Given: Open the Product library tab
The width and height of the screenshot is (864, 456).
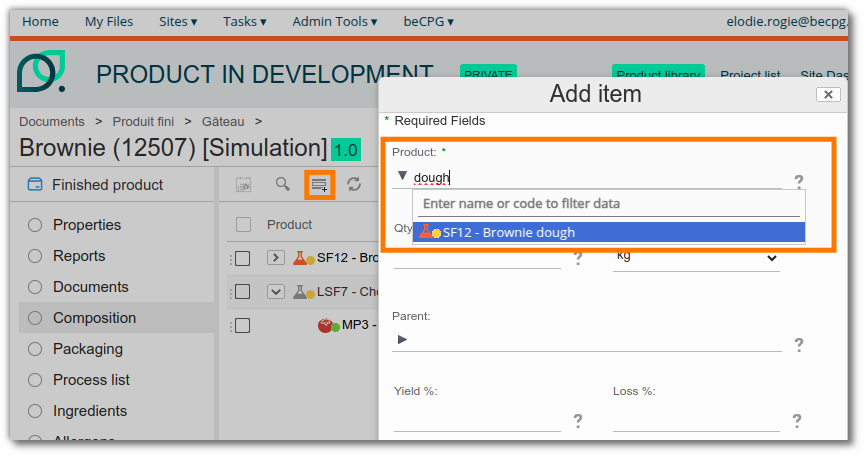Looking at the screenshot, I should click(x=658, y=73).
